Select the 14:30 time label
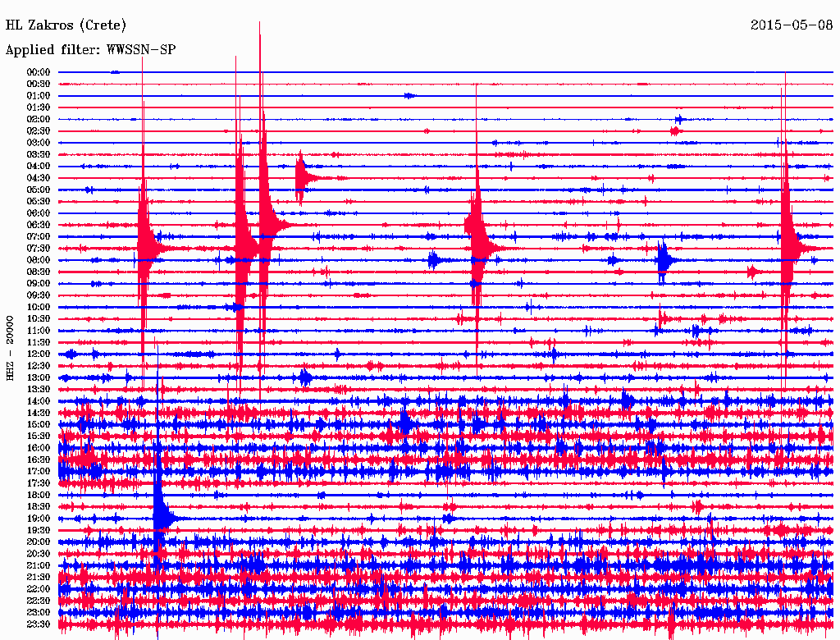Viewport: 840px width, 640px height. click(39, 414)
